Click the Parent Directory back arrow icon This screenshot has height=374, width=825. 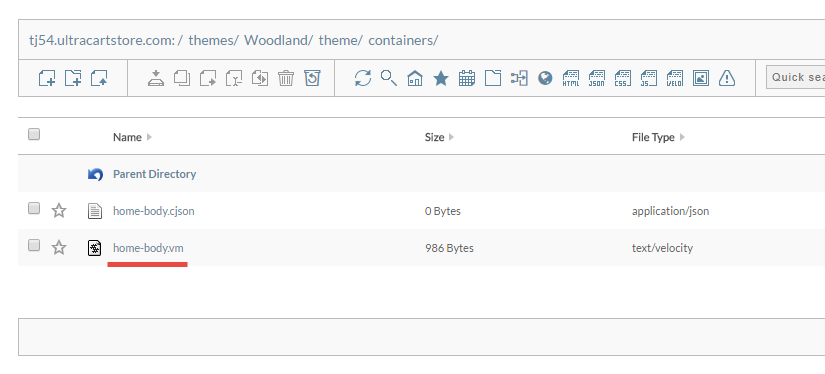[x=95, y=174]
